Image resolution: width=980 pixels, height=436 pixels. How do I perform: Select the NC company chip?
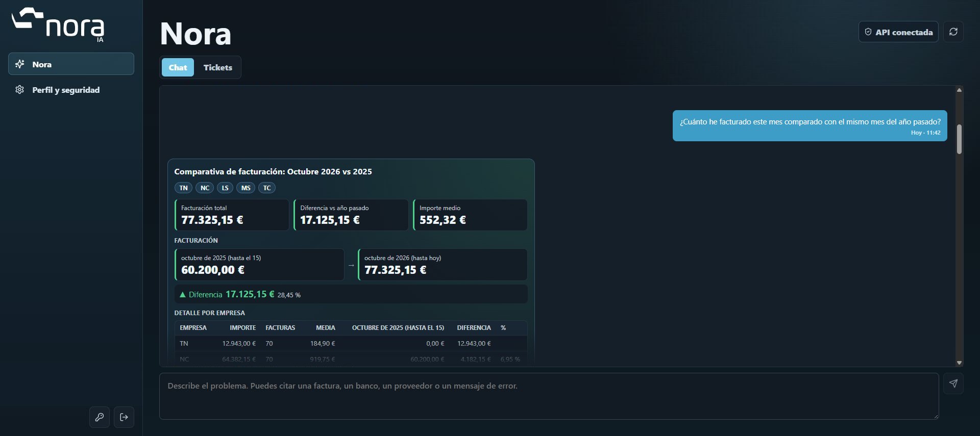[x=205, y=188]
